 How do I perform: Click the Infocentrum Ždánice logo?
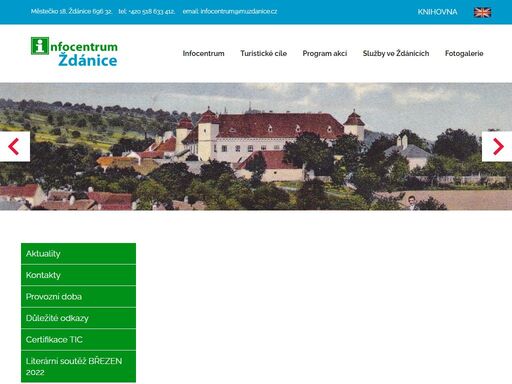pos(74,52)
